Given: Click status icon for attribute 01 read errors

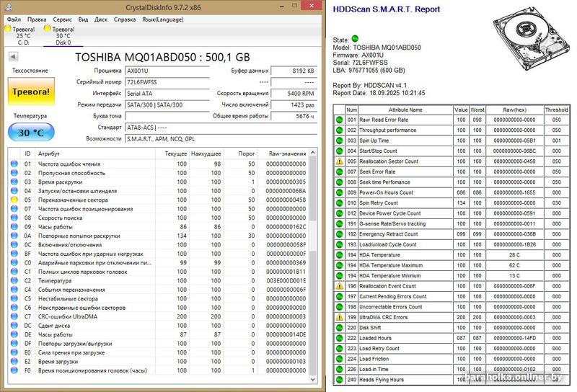Looking at the screenshot, I should (14, 164).
